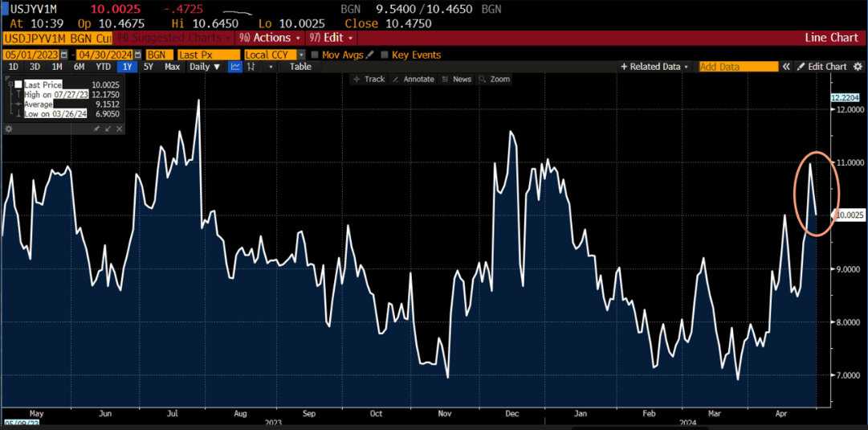Viewport: 868px width, 430px height.
Task: Switch to the bar/candle chart type icon
Action: point(251,67)
